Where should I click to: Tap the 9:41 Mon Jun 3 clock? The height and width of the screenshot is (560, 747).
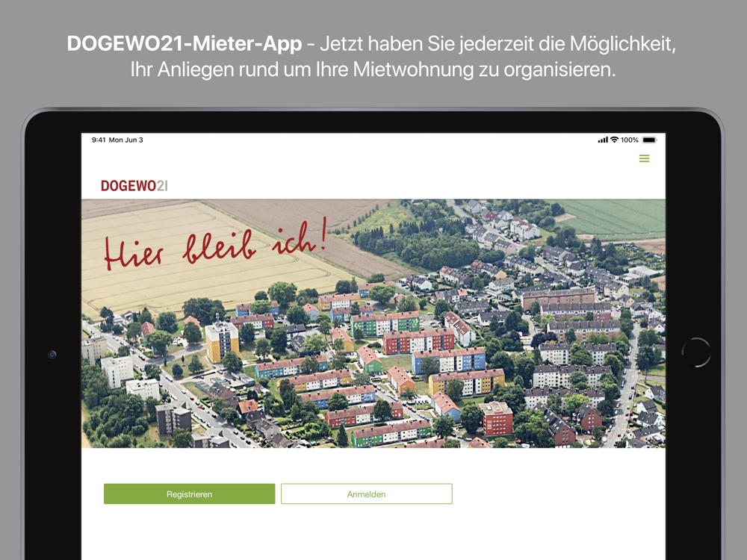[x=117, y=140]
